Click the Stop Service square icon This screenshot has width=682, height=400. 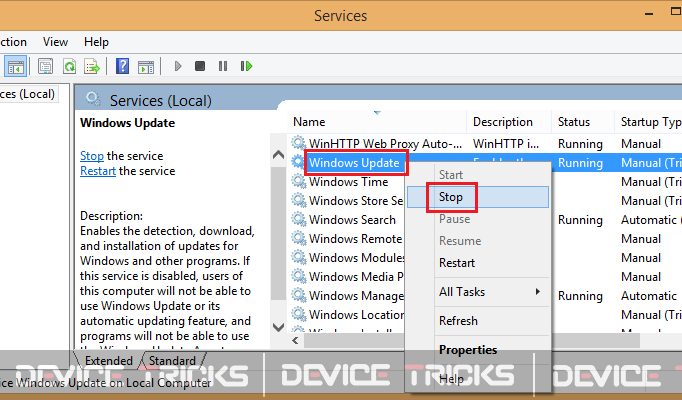click(200, 66)
